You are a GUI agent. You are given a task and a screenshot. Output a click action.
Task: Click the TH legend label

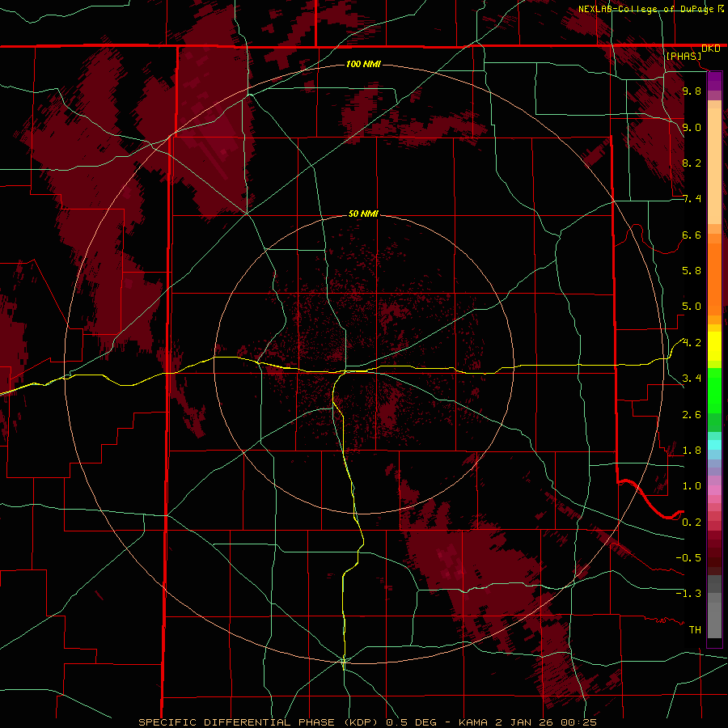[x=695, y=629]
